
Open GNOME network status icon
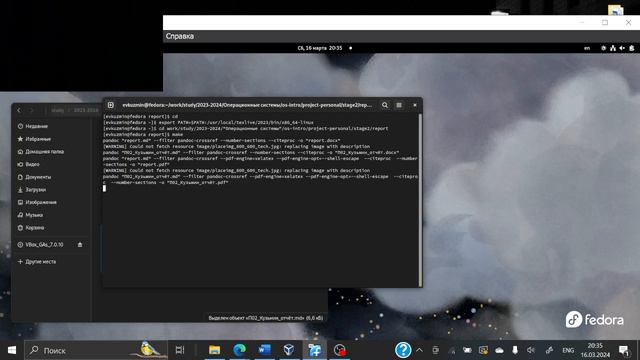[613, 48]
